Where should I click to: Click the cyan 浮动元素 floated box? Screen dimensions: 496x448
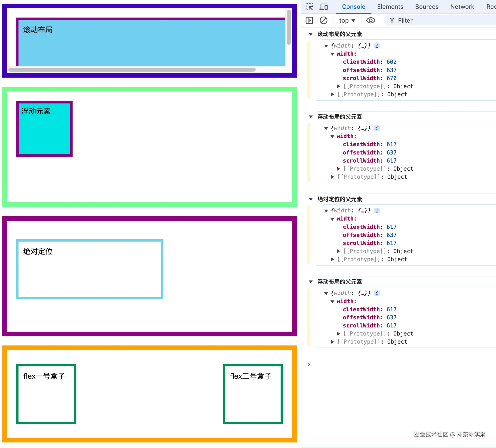[44, 133]
